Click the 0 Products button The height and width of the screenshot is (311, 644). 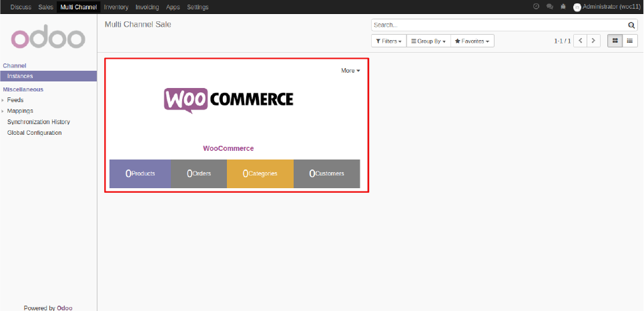tap(140, 174)
